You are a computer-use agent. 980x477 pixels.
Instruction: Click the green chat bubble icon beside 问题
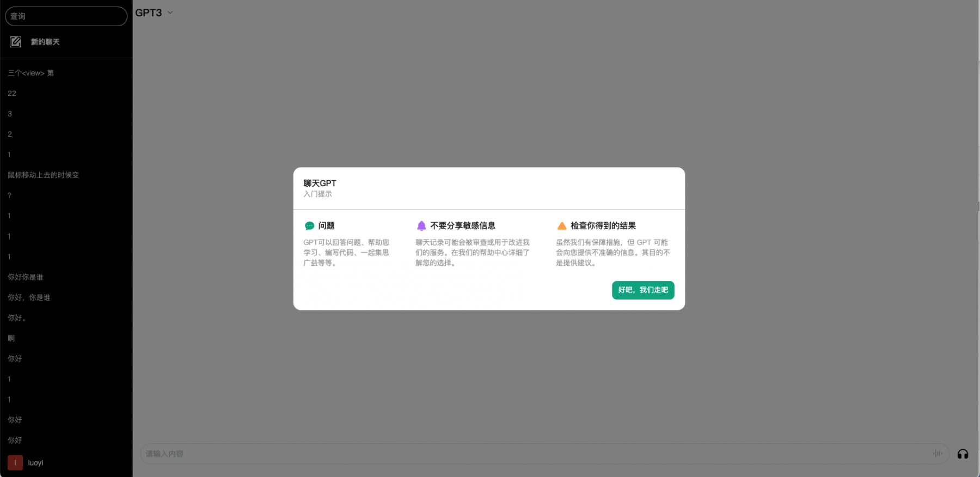click(309, 226)
